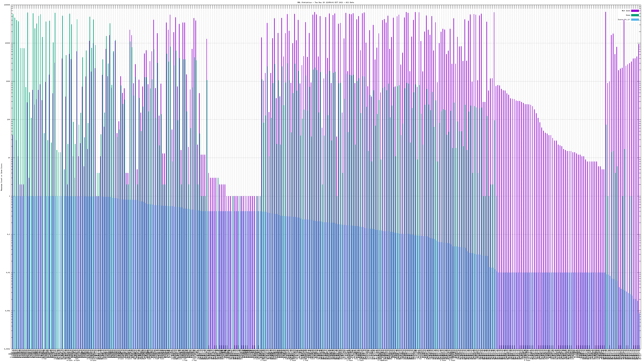Click the 0.001 y-axis tick label

coord(8,311)
